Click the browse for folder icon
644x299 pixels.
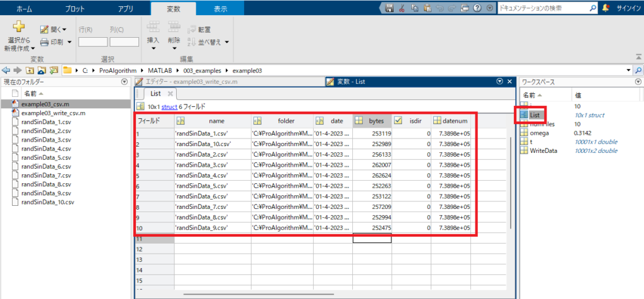click(x=53, y=70)
